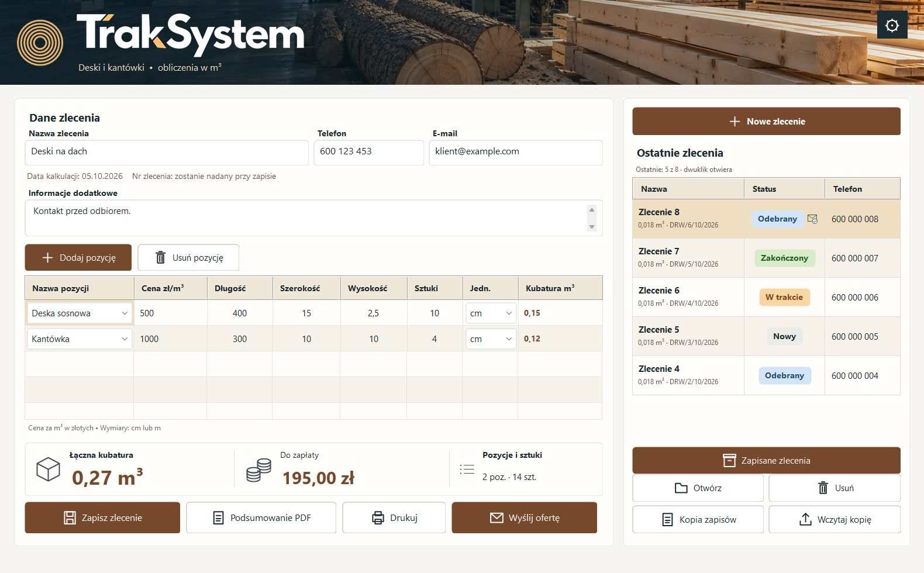Open the unit dropdown in Deska sosnowa row
The height and width of the screenshot is (573, 924).
(491, 313)
